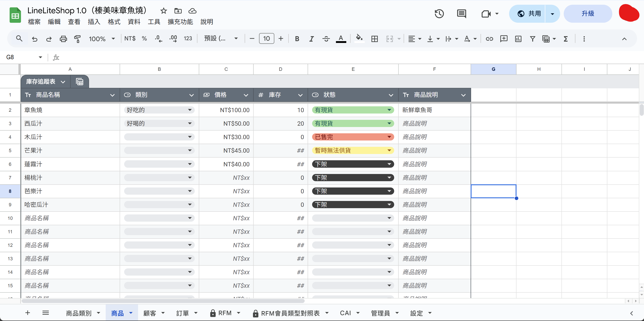This screenshot has height=321, width=644.
Task: Switch to the 訂單 sheet tab
Action: 183,313
